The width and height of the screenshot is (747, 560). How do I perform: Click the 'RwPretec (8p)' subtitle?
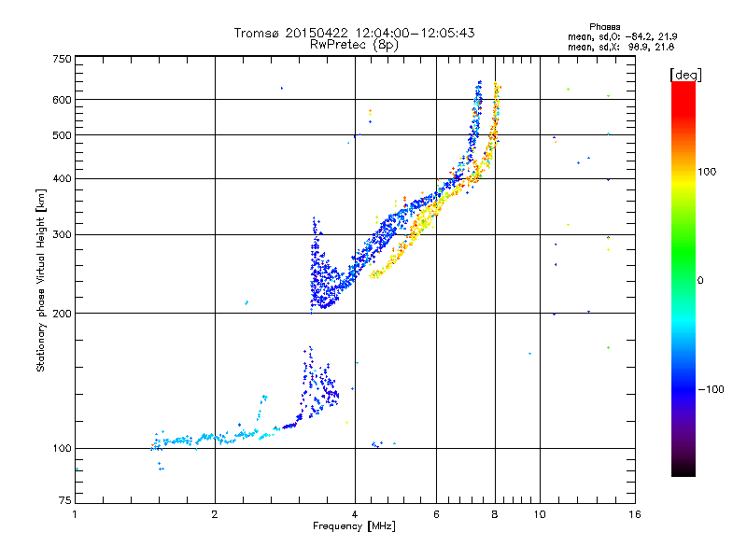point(354,45)
